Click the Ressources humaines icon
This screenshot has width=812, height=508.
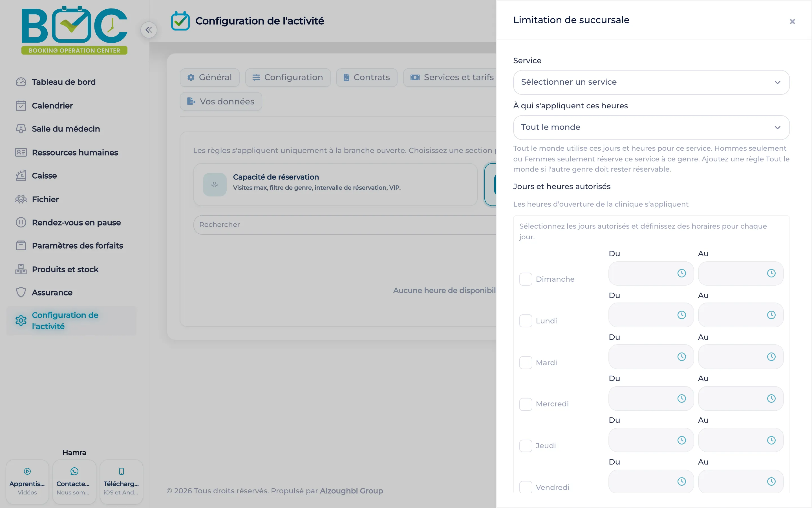click(21, 152)
